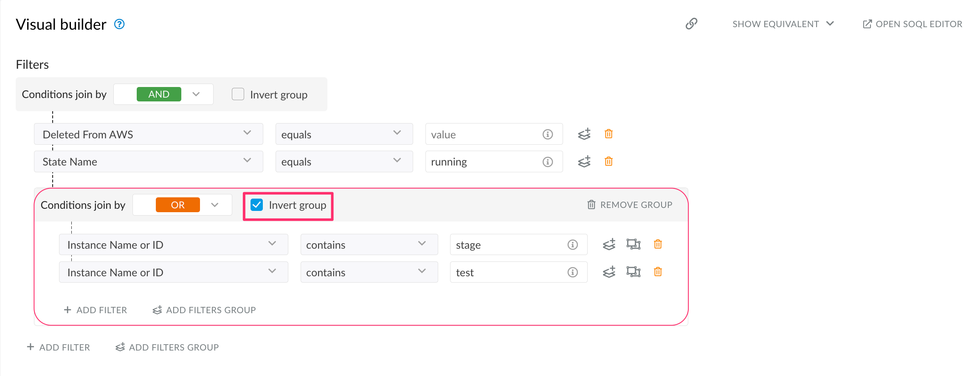The height and width of the screenshot is (376, 980).
Task: Click the ungroup icon on the stage row
Action: [633, 244]
